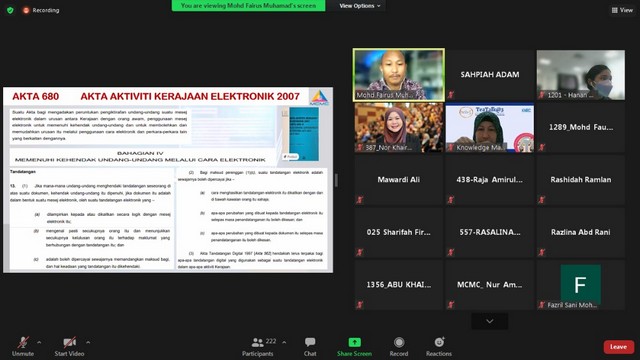Click the divider handle beside shared screen
640x360 pixels.
coord(336,180)
